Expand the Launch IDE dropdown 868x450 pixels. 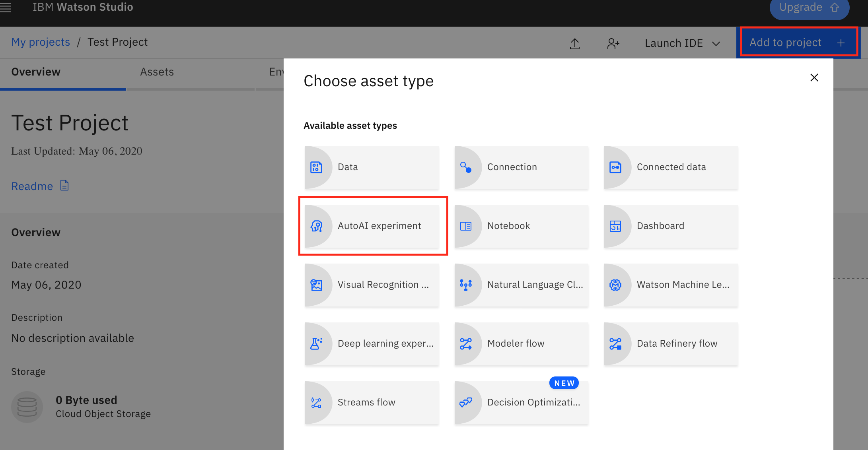(x=682, y=43)
